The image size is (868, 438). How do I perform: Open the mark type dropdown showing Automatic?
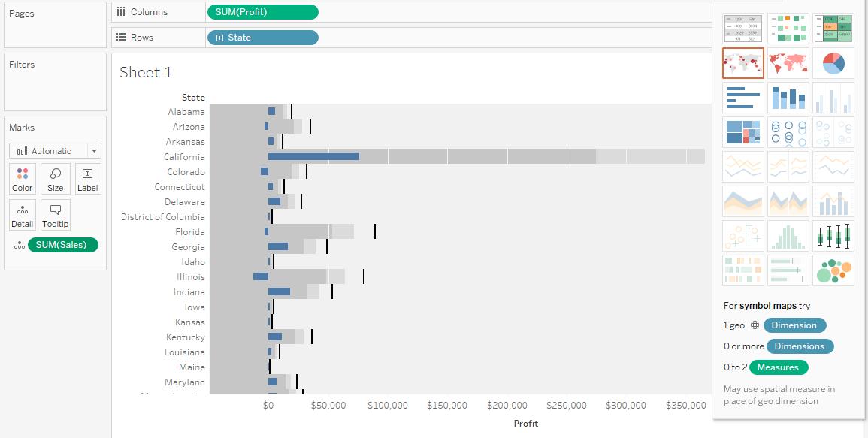coord(54,150)
